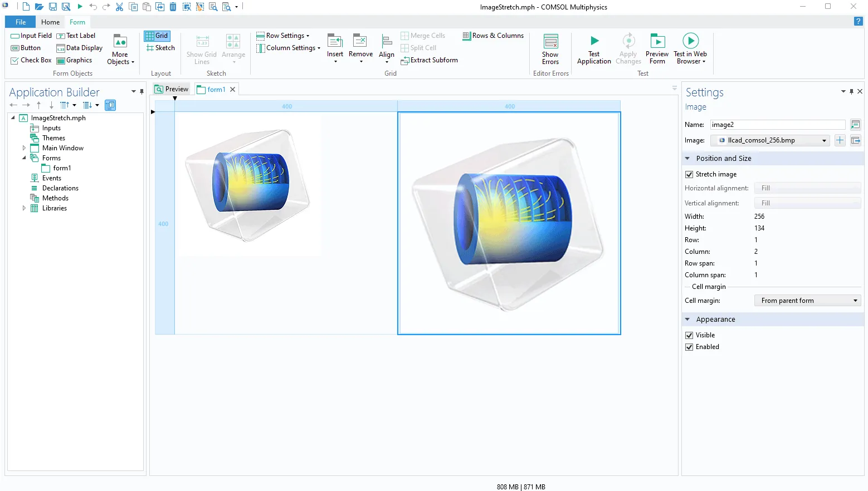This screenshot has height=491, width=868.
Task: Uncheck the Stretch image checkbox
Action: [x=689, y=174]
